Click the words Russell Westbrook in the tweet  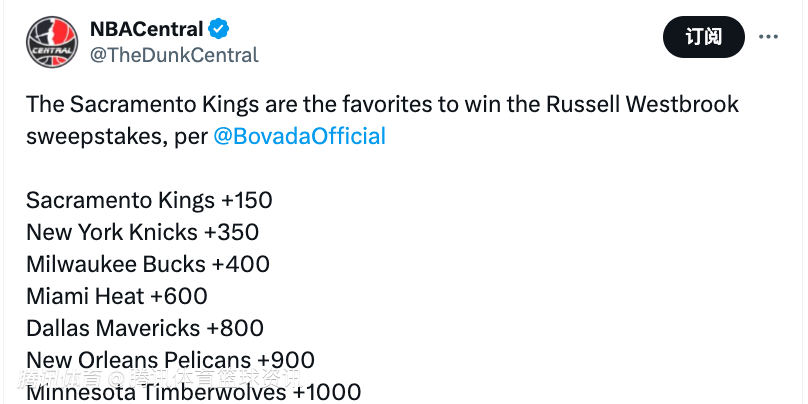click(643, 105)
